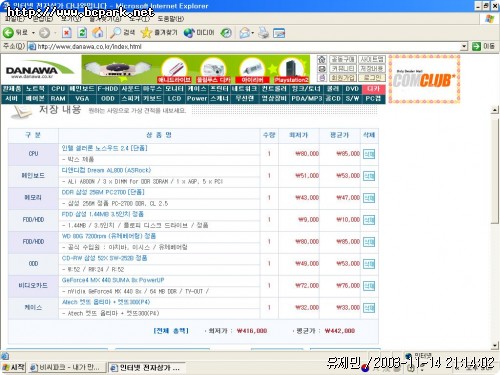Click the 공동구매 button
The image size is (500, 375).
pyautogui.click(x=343, y=60)
